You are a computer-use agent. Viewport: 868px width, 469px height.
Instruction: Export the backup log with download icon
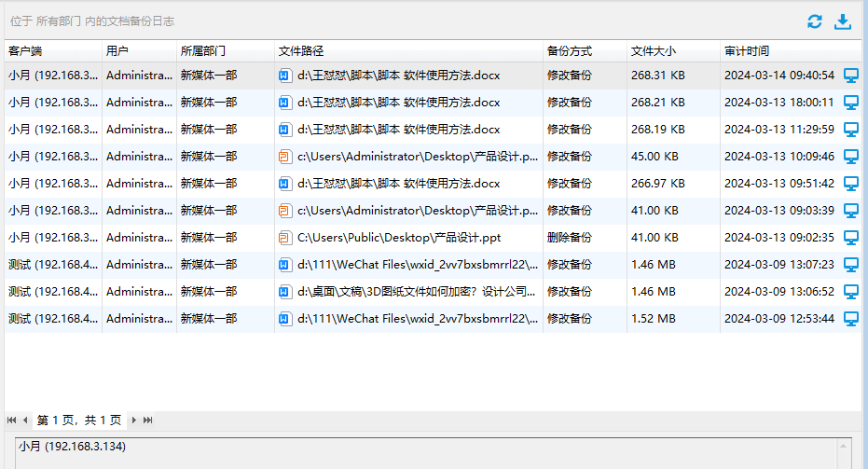(843, 21)
